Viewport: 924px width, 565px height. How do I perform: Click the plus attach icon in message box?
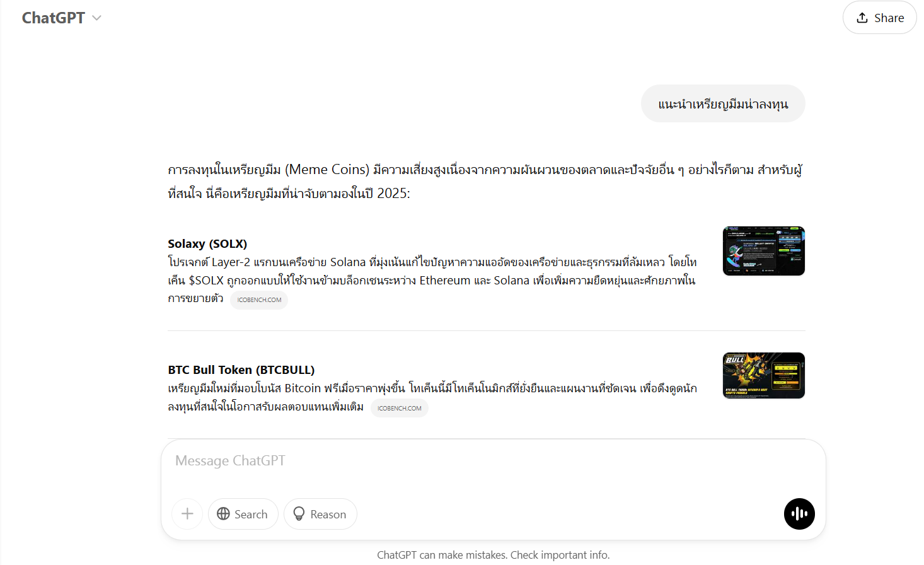(x=187, y=514)
